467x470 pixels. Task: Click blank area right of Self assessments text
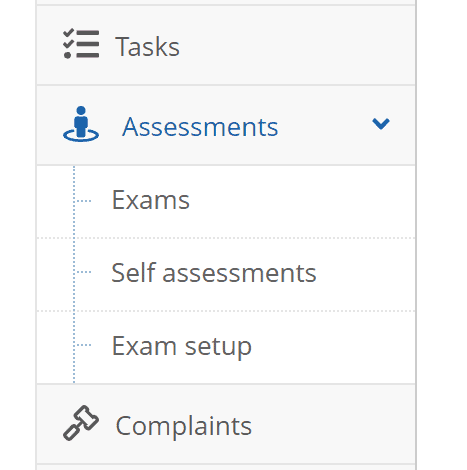(x=365, y=274)
